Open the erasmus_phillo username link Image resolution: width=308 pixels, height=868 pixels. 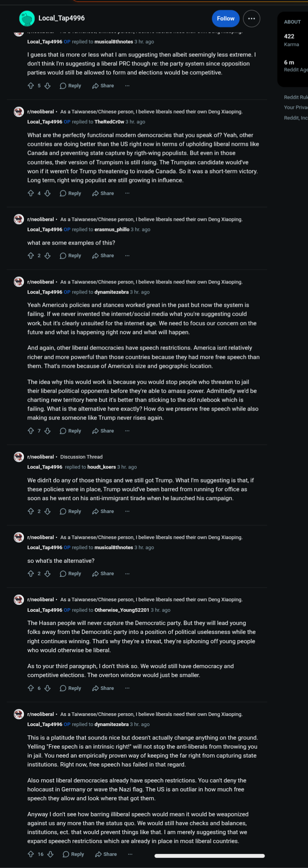click(x=112, y=229)
